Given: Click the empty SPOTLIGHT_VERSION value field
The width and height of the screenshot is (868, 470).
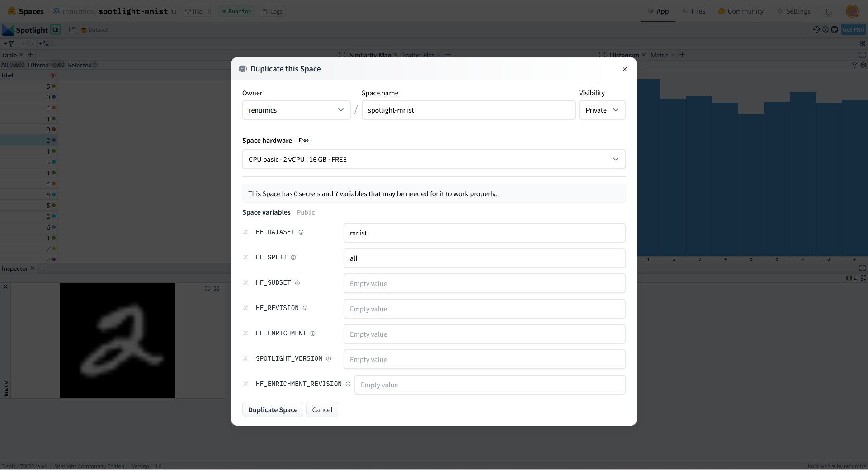Looking at the screenshot, I should point(485,359).
